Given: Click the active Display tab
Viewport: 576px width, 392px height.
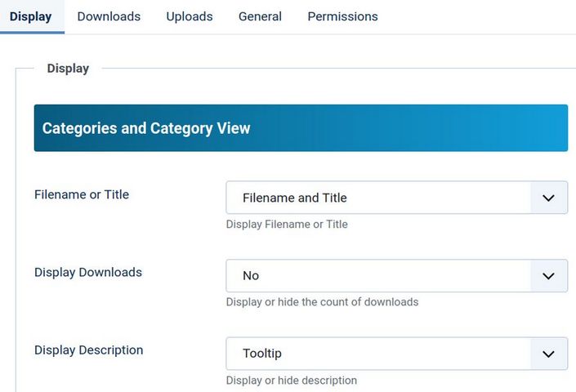Looking at the screenshot, I should coord(30,16).
